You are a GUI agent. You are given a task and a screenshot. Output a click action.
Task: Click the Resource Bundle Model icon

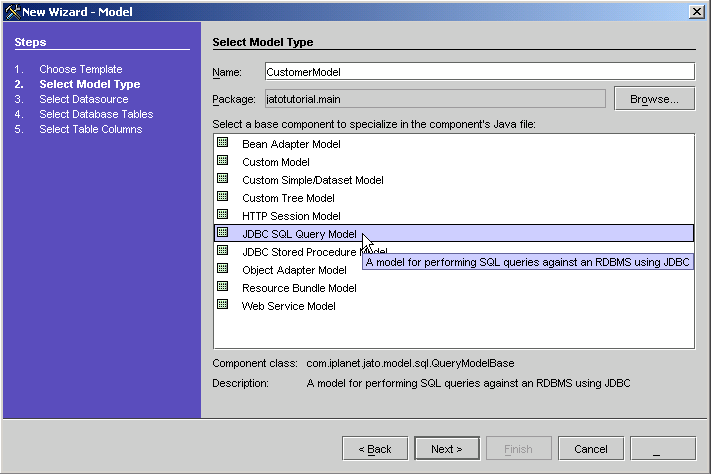pos(222,287)
